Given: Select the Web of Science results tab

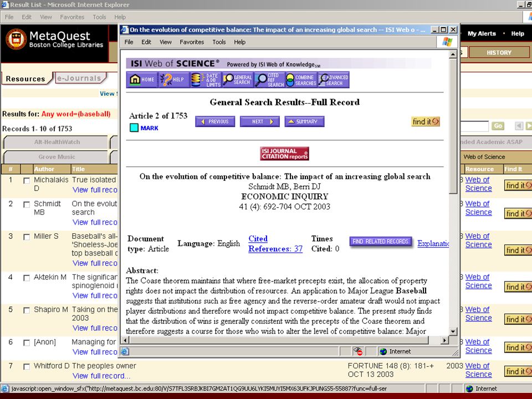Looking at the screenshot, I should (x=484, y=157).
